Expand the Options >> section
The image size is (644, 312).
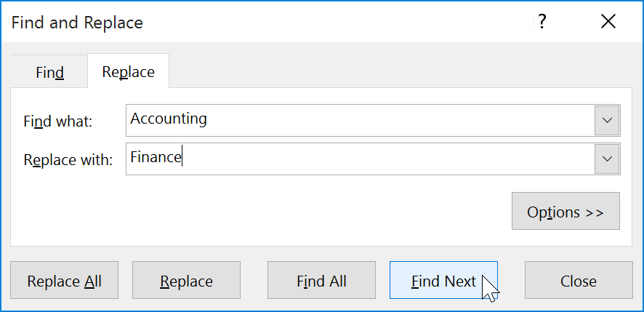[x=565, y=212]
